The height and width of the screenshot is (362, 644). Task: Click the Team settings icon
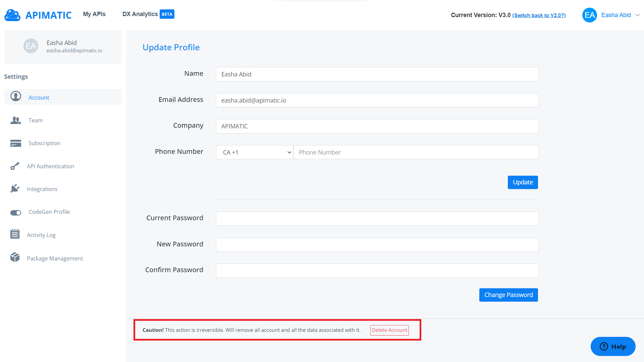point(16,120)
